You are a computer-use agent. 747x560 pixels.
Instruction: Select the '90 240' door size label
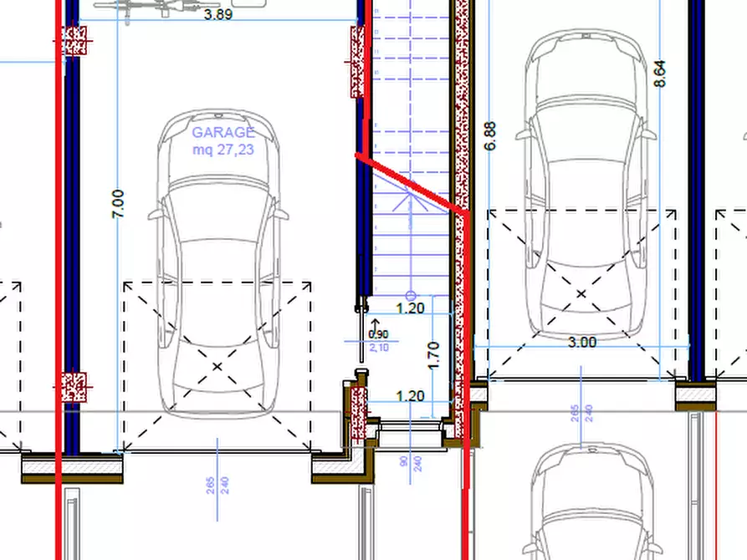pyautogui.click(x=411, y=463)
